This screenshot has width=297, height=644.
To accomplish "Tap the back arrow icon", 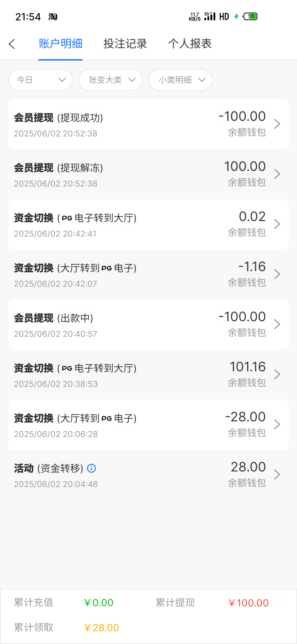I will 12,44.
